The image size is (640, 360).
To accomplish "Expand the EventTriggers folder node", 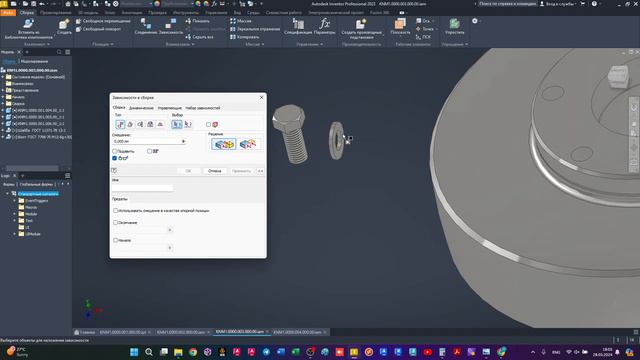I will 15,200.
